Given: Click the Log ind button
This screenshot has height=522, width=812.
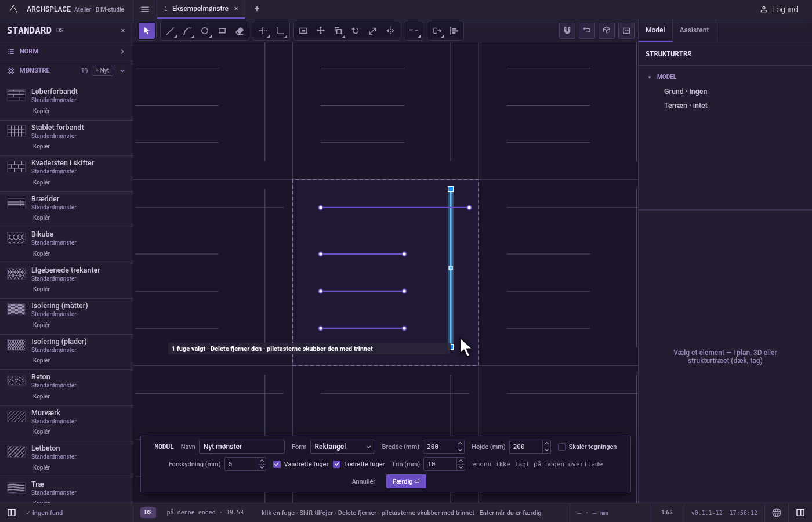Looking at the screenshot, I should tap(779, 9).
